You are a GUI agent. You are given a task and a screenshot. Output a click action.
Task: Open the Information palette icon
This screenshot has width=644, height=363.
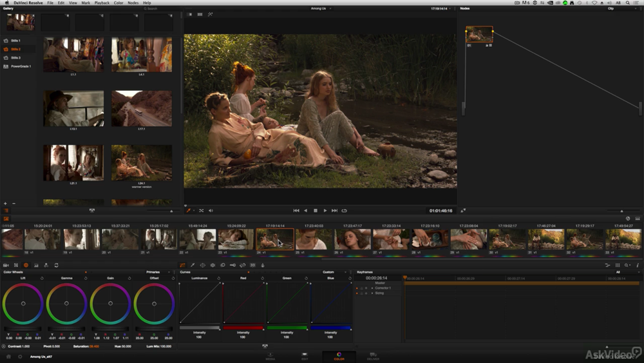638,265
